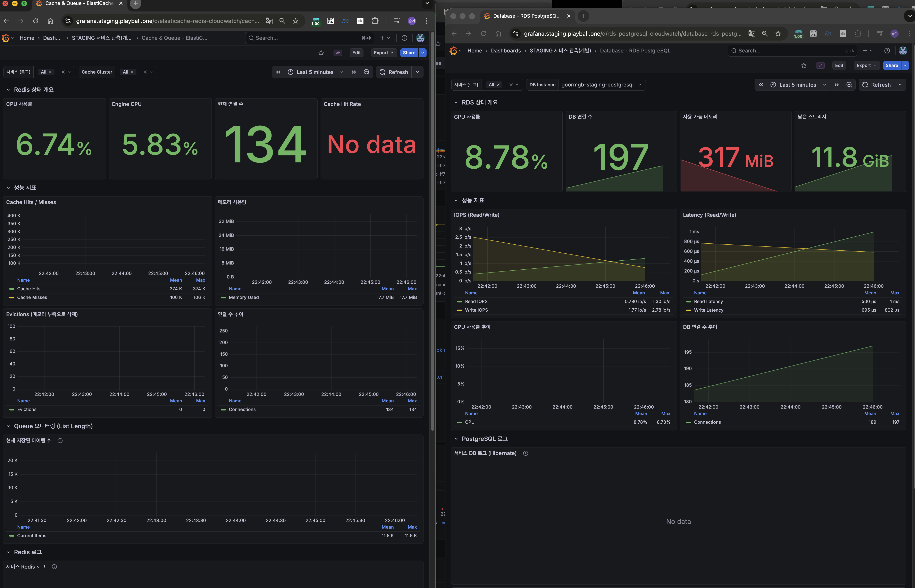Click info icon beside 서비스 DB 로그 (Hibernate)
The width and height of the screenshot is (915, 588).
coord(526,453)
